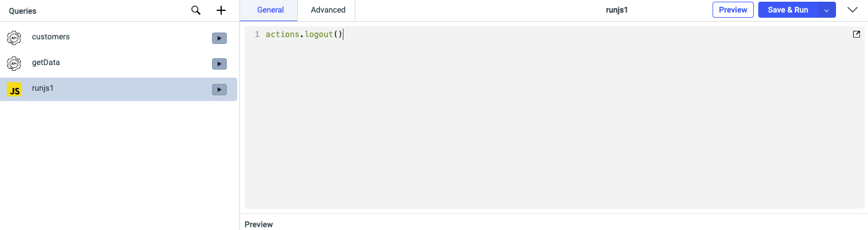Screen dimensions: 868x230
Task: Select the runjs1 query in list
Action: pyautogui.click(x=43, y=88)
